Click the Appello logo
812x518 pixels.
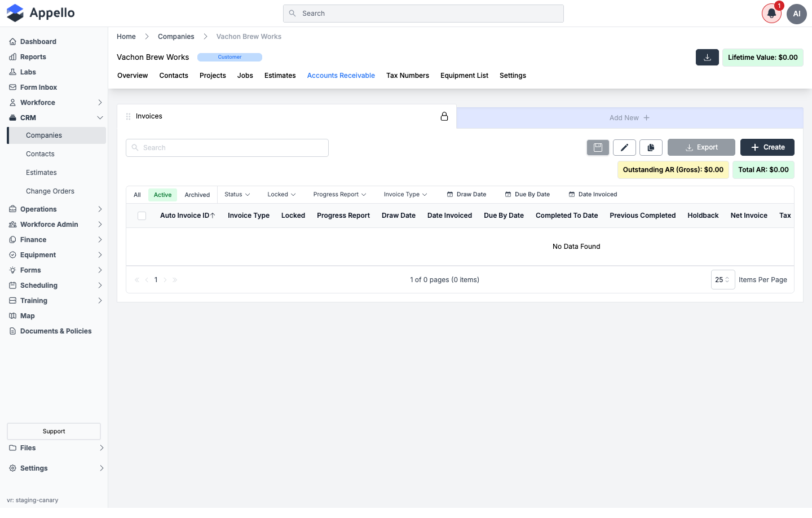click(x=41, y=13)
